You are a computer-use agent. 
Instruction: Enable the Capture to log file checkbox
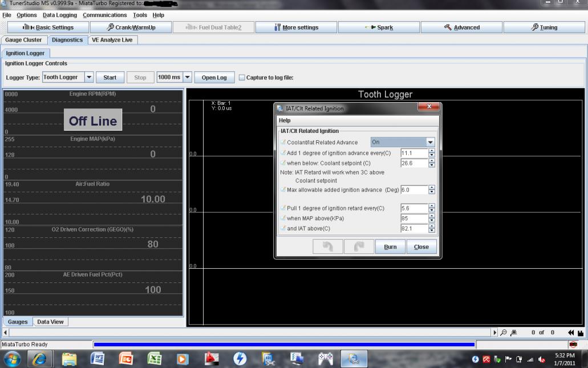coord(242,78)
